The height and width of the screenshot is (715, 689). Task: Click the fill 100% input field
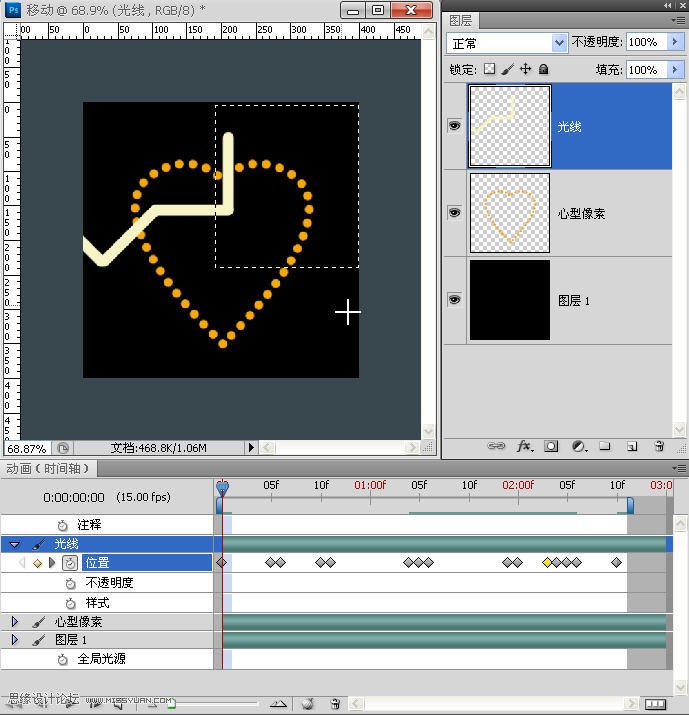(647, 70)
